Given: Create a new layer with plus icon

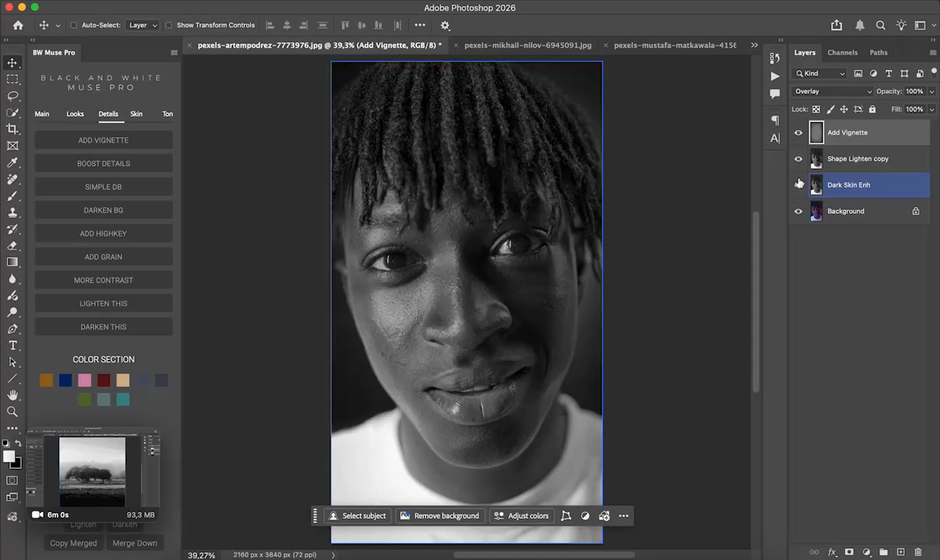Looking at the screenshot, I should [x=900, y=552].
